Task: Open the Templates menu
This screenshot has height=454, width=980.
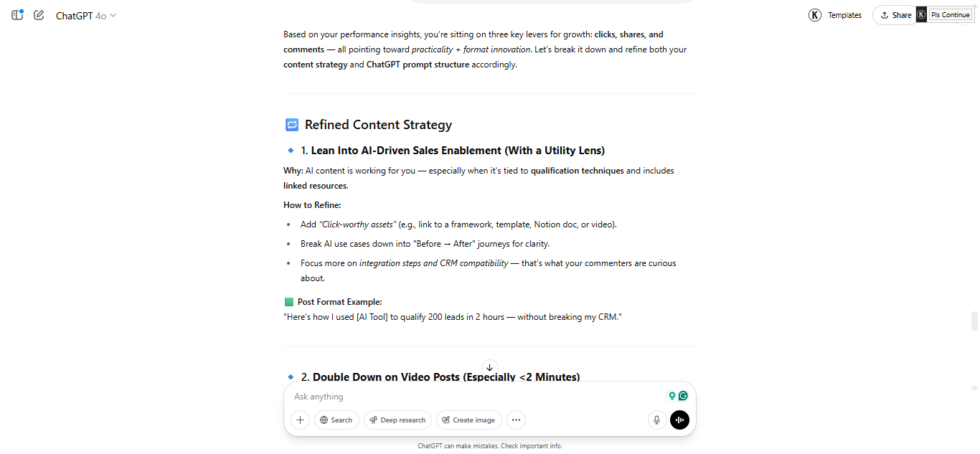Action: 844,15
